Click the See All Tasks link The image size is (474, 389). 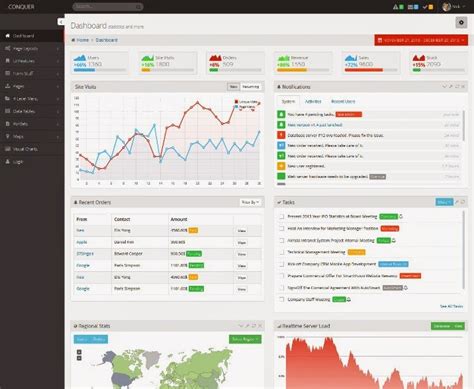pos(451,306)
